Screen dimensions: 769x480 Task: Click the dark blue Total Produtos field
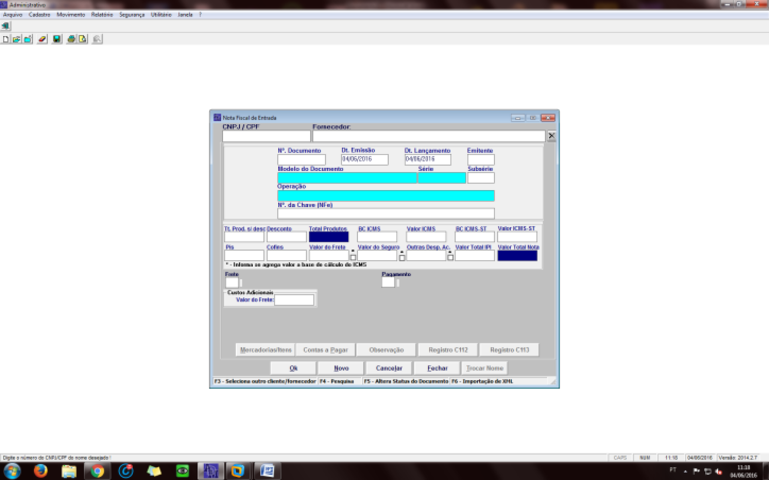click(328, 237)
